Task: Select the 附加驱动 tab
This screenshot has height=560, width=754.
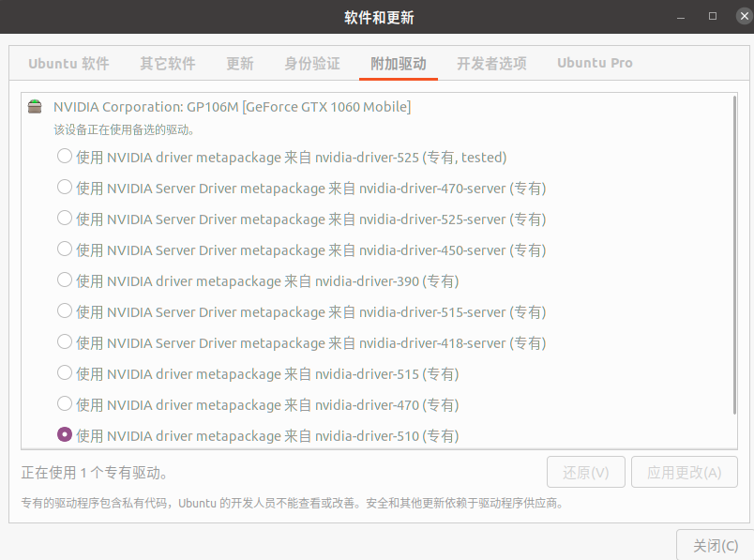Action: (x=399, y=63)
